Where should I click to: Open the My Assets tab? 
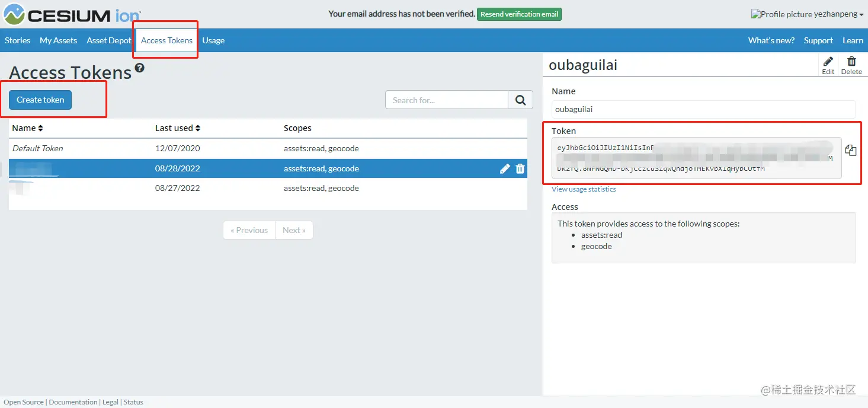58,40
